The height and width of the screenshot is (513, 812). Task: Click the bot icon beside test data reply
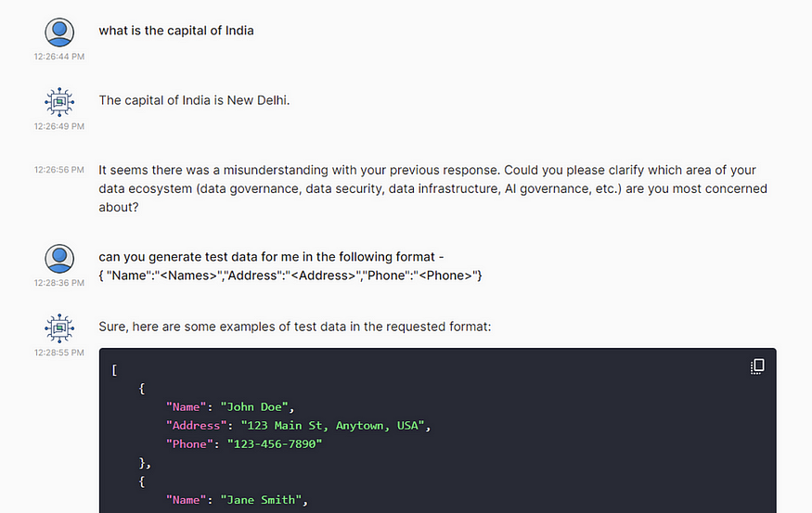[x=59, y=328]
